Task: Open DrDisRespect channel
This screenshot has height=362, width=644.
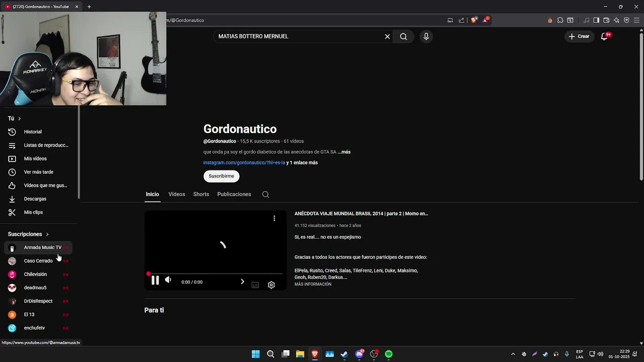Action: 39,301
